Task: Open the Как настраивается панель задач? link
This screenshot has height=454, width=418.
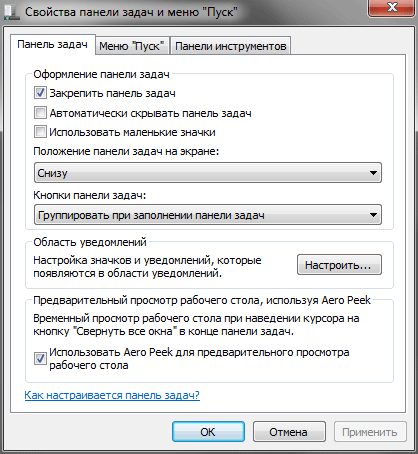Action: [112, 395]
